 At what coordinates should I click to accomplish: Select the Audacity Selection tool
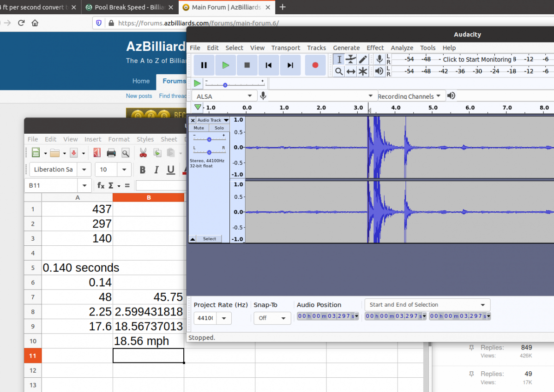coord(339,59)
